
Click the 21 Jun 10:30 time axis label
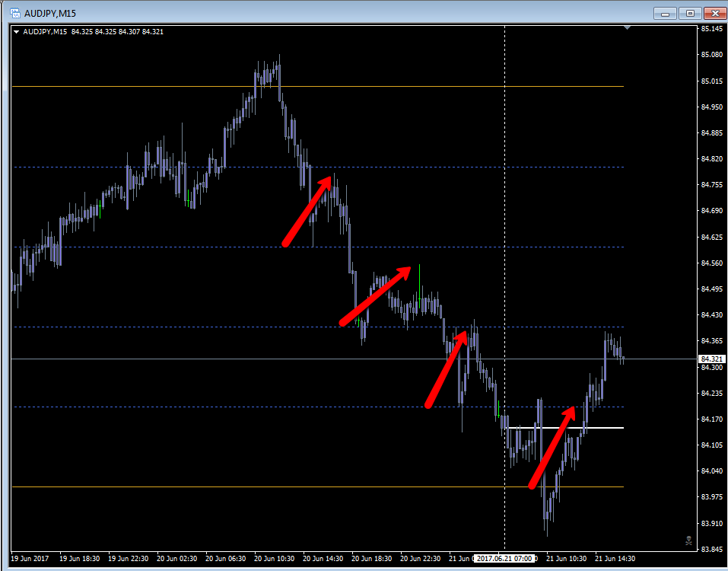pyautogui.click(x=567, y=559)
